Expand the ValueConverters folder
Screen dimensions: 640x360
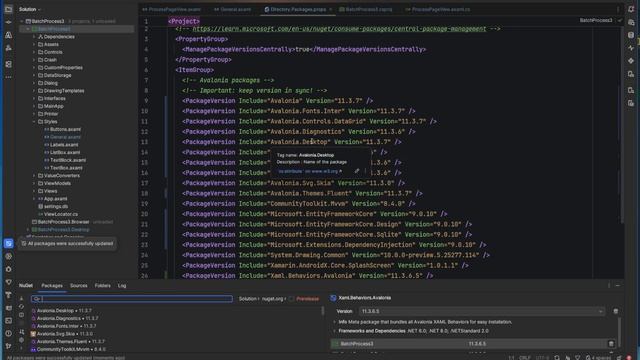click(x=34, y=176)
